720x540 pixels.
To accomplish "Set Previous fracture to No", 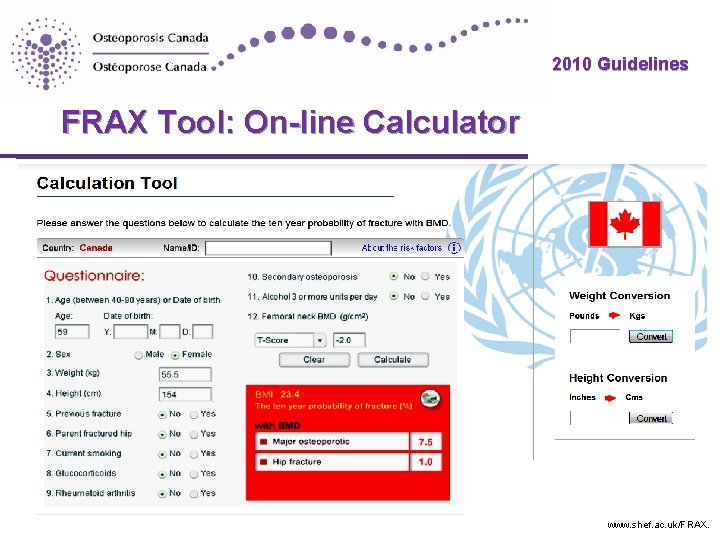I will click(162, 415).
